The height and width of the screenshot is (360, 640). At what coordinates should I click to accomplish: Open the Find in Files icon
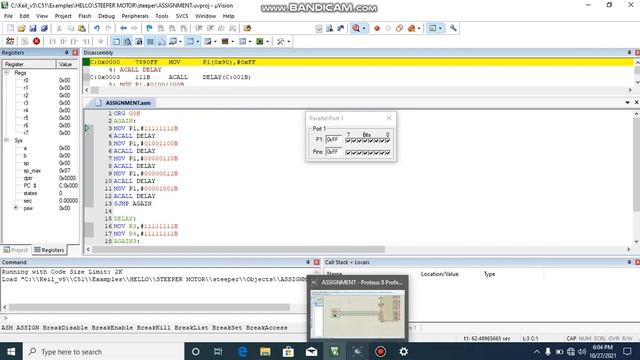247,28
